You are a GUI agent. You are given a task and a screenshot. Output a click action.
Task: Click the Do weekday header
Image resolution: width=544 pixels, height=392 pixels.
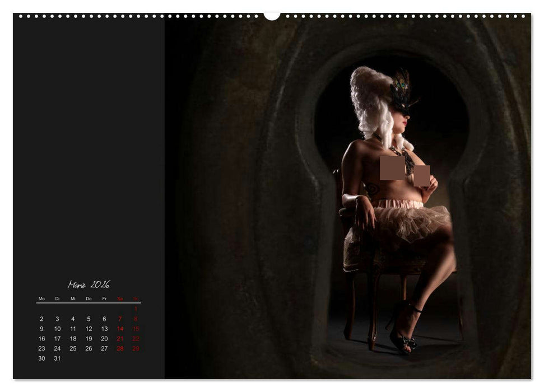point(89,298)
